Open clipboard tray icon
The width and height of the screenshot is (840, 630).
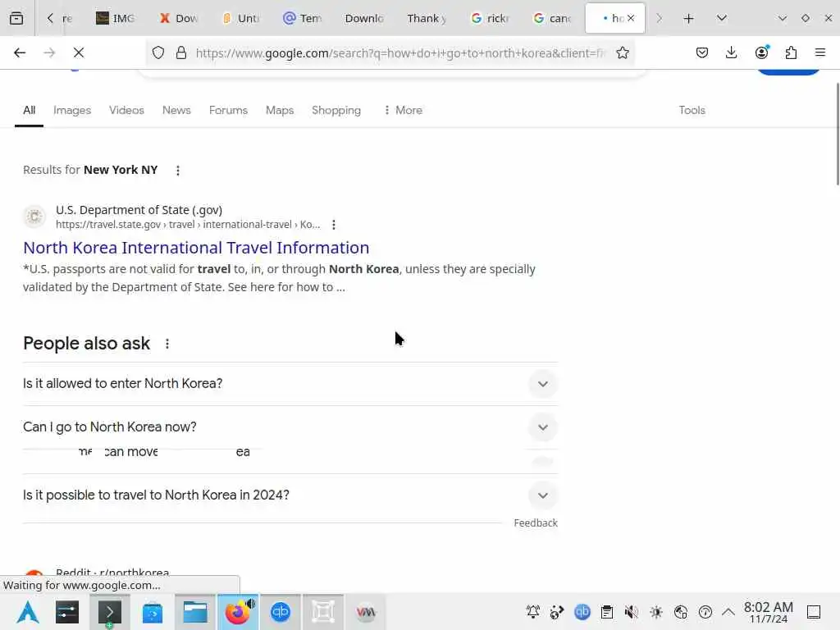tap(607, 612)
